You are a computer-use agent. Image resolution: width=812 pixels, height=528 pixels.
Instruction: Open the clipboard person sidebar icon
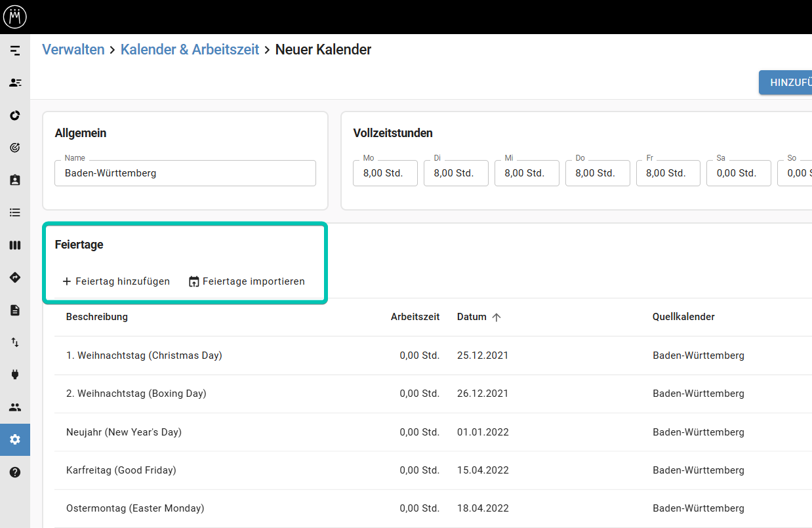pyautogui.click(x=15, y=180)
